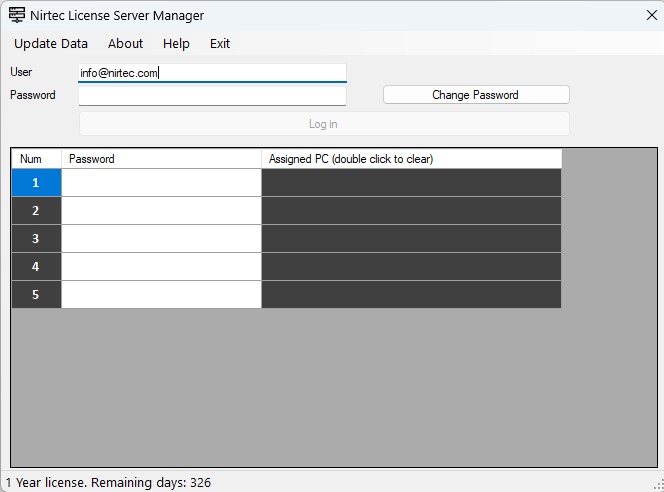Click the Remaining days status bar text
The width and height of the screenshot is (664, 492).
click(x=108, y=482)
